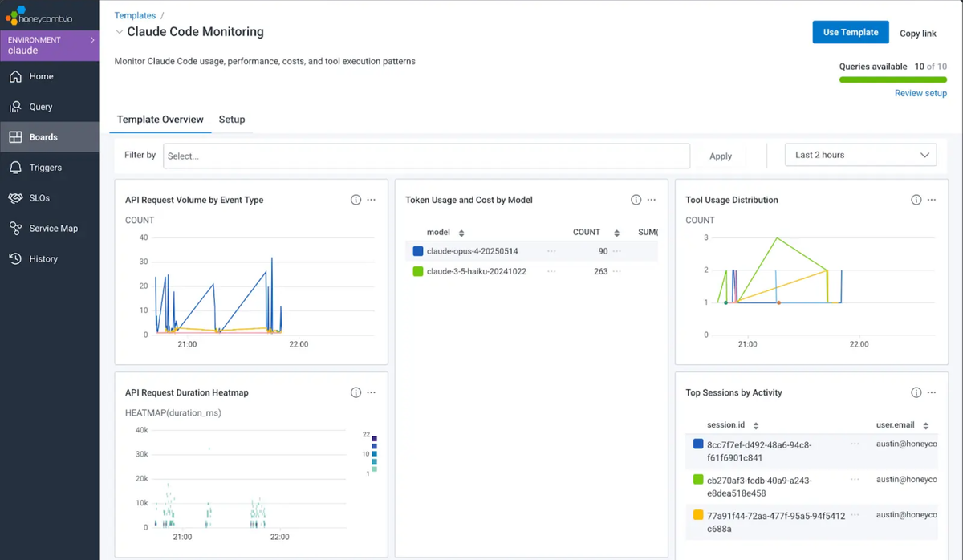
Task: Select the Template Overview tab
Action: [160, 120]
